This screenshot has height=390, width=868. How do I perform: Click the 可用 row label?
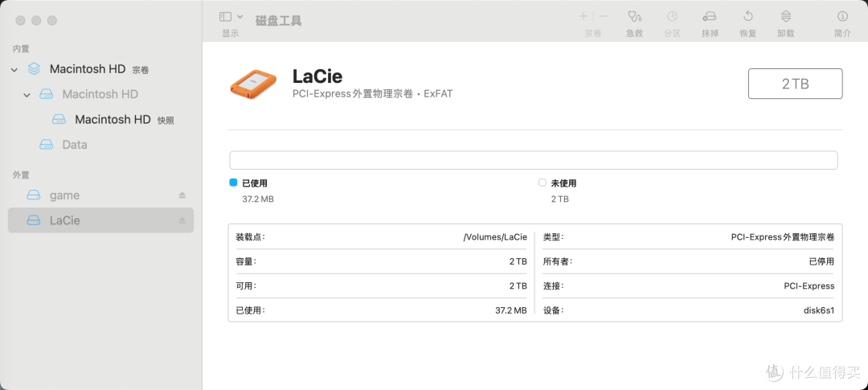(247, 285)
